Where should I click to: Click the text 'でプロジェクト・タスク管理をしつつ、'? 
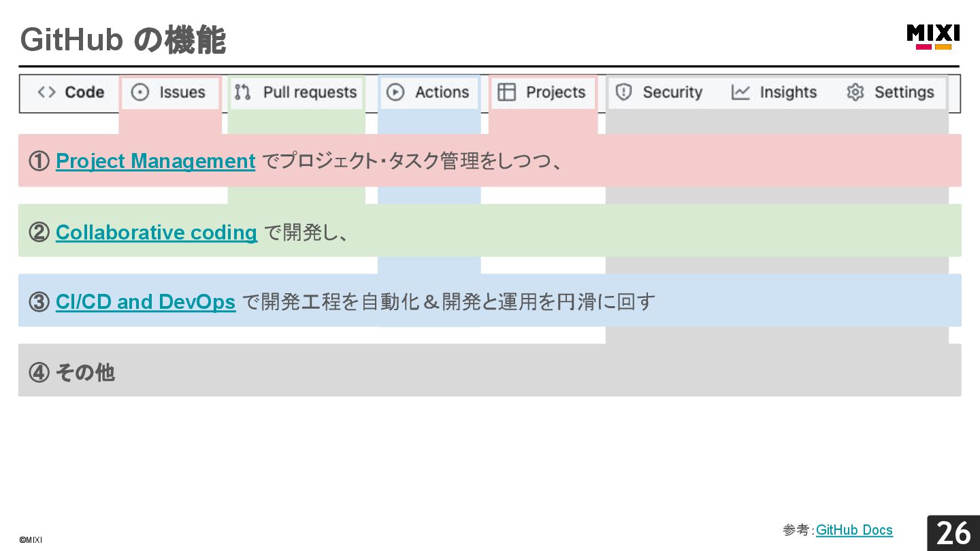[412, 161]
